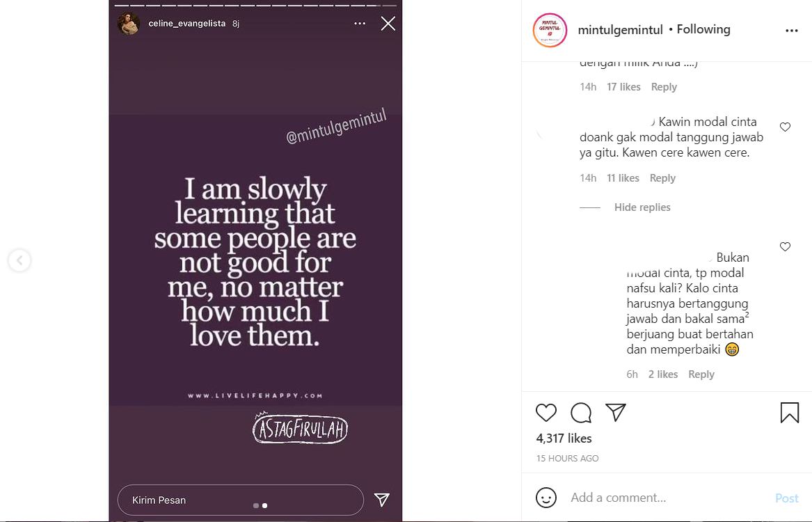Go to the previous post with the left arrow

pyautogui.click(x=19, y=260)
